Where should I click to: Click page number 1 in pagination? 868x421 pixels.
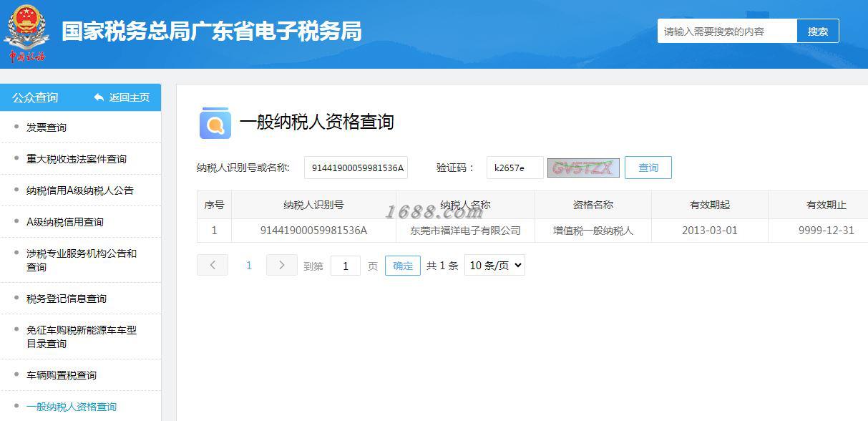coord(249,266)
